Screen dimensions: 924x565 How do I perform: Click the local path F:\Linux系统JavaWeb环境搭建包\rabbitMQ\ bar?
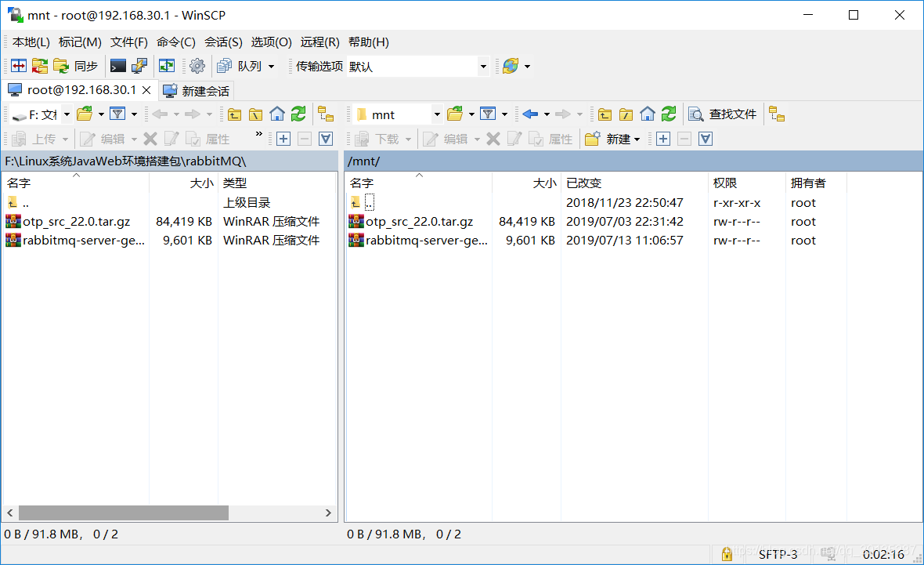(170, 161)
